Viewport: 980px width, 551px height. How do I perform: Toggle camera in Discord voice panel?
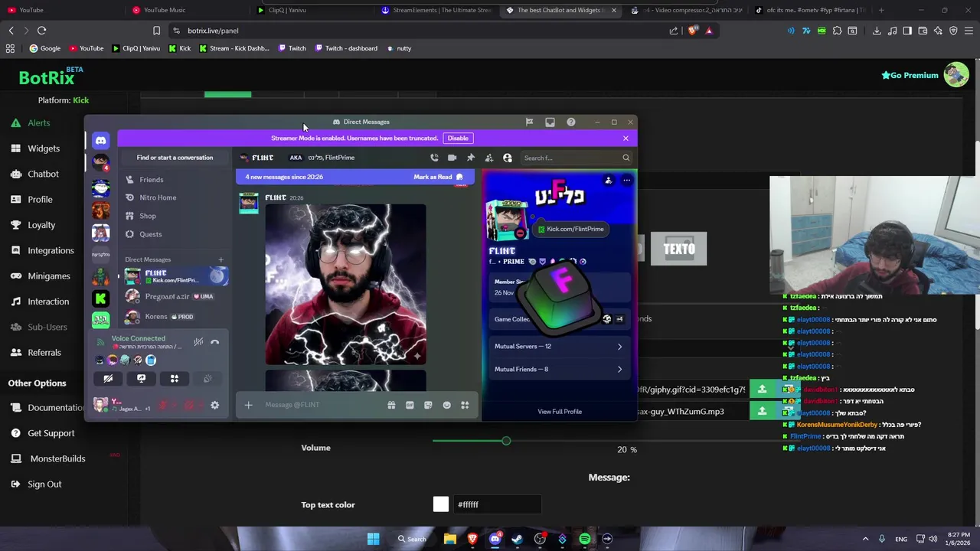[108, 378]
